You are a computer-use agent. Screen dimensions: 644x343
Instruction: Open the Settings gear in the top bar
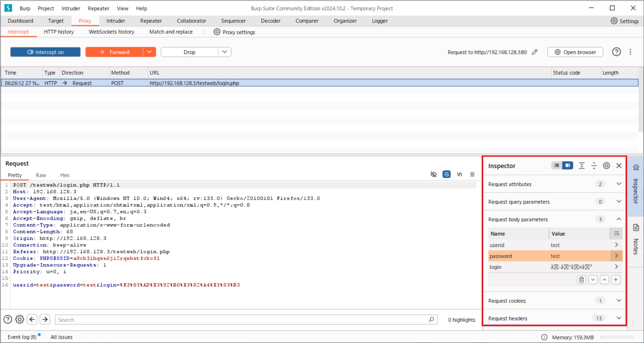tap(624, 21)
